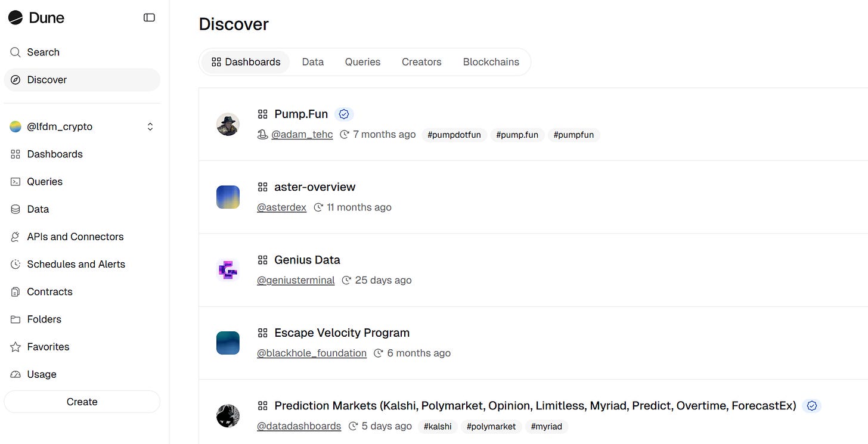Click the "6 months ago" timestamp
Viewport: 868px width, 444px height.
point(419,353)
